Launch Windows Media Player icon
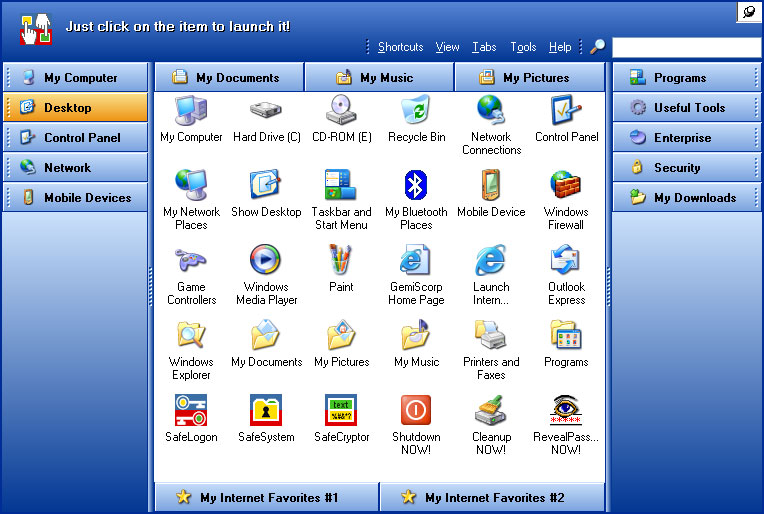This screenshot has height=514, width=764. [x=266, y=259]
